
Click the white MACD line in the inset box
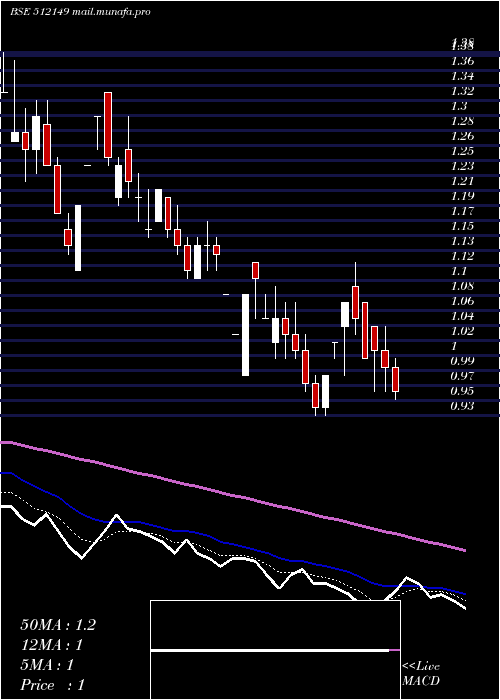pyautogui.click(x=270, y=650)
